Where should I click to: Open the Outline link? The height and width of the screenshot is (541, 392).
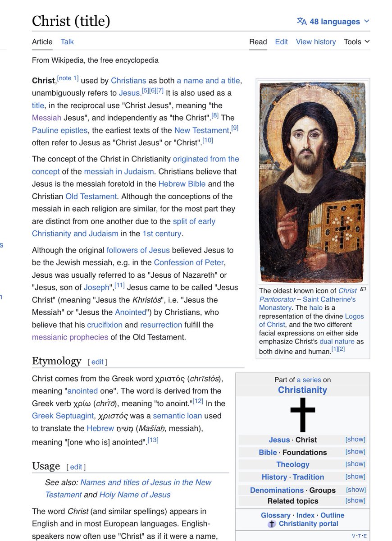pos(332,515)
